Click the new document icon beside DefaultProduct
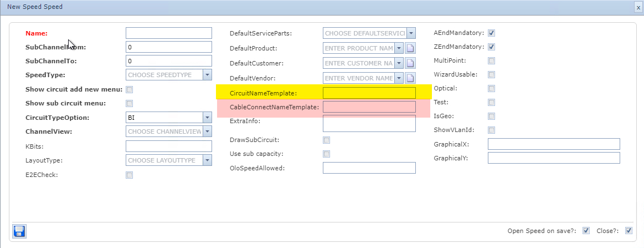Viewport: 644px width, 248px height. pyautogui.click(x=410, y=48)
